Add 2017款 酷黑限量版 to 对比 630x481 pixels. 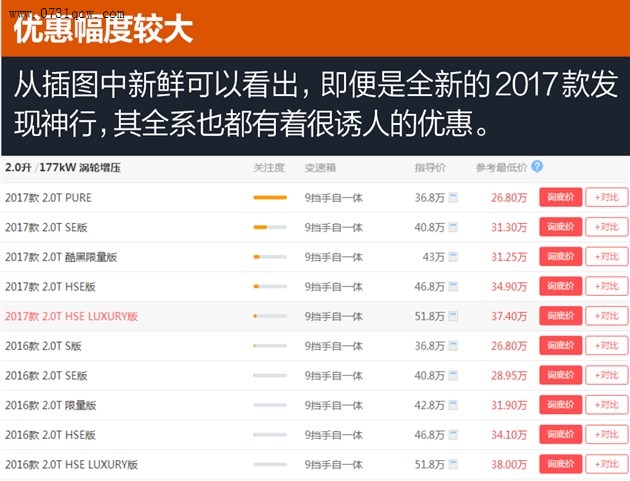pos(607,257)
